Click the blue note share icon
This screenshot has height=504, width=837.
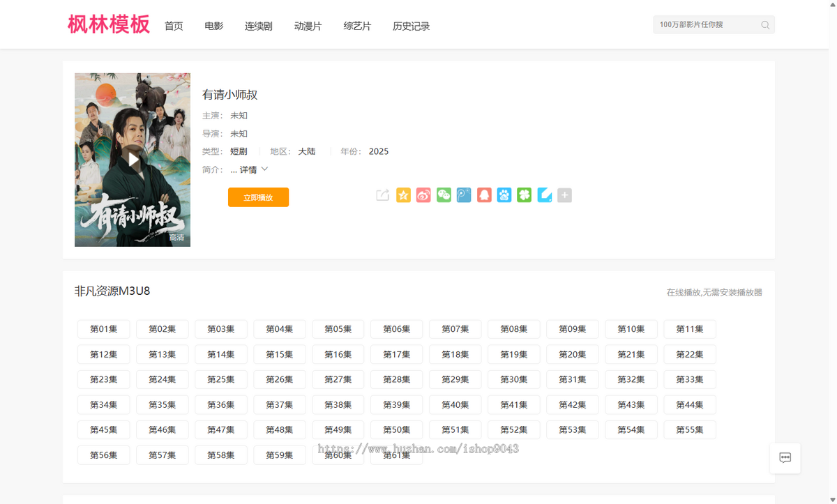pyautogui.click(x=545, y=195)
